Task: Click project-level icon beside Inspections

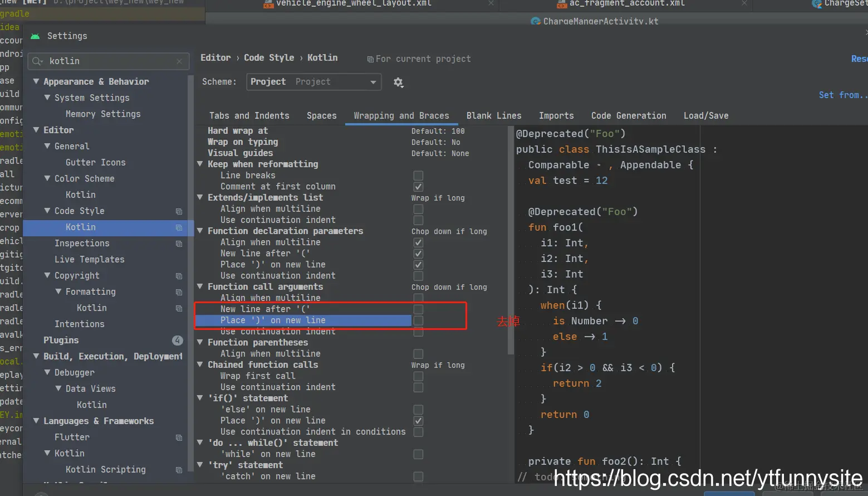Action: pyautogui.click(x=179, y=244)
